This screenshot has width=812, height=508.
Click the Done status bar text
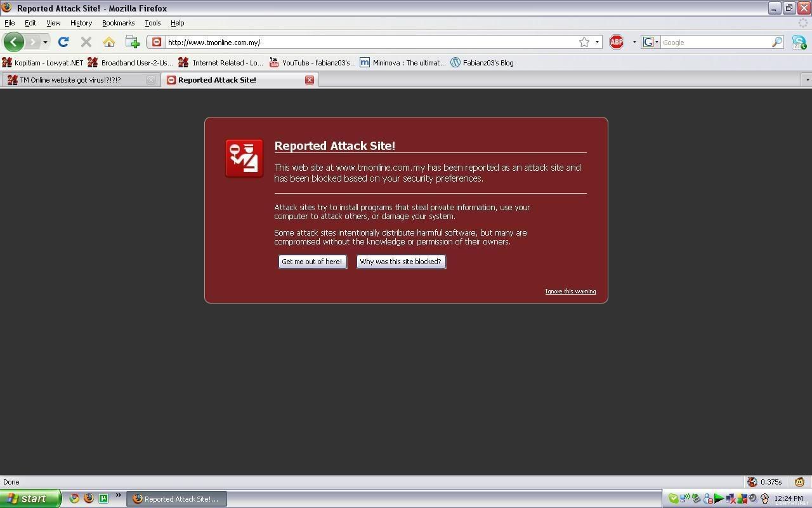11,482
